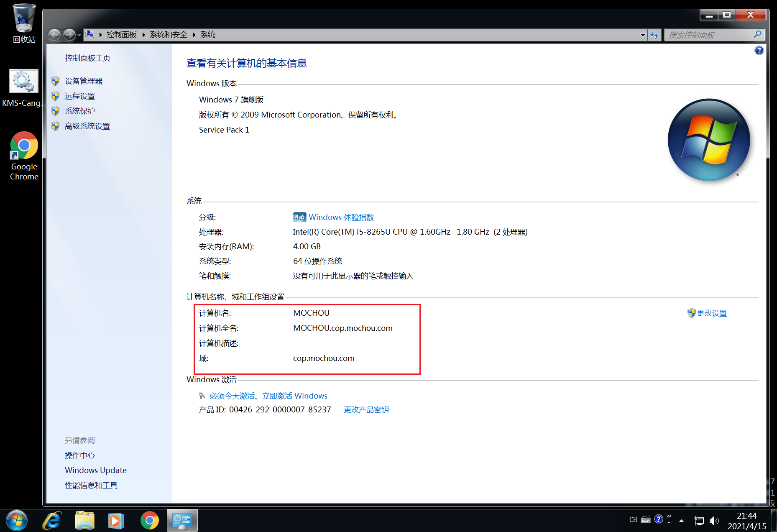Open the recent pages dropdown beside Forward

click(x=79, y=35)
